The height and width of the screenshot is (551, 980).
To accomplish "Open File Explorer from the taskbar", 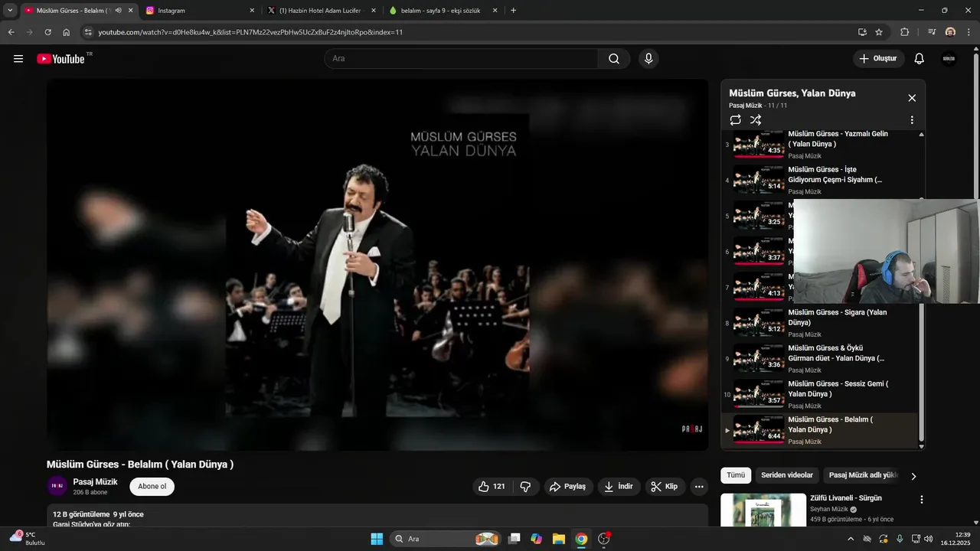I will (x=559, y=539).
